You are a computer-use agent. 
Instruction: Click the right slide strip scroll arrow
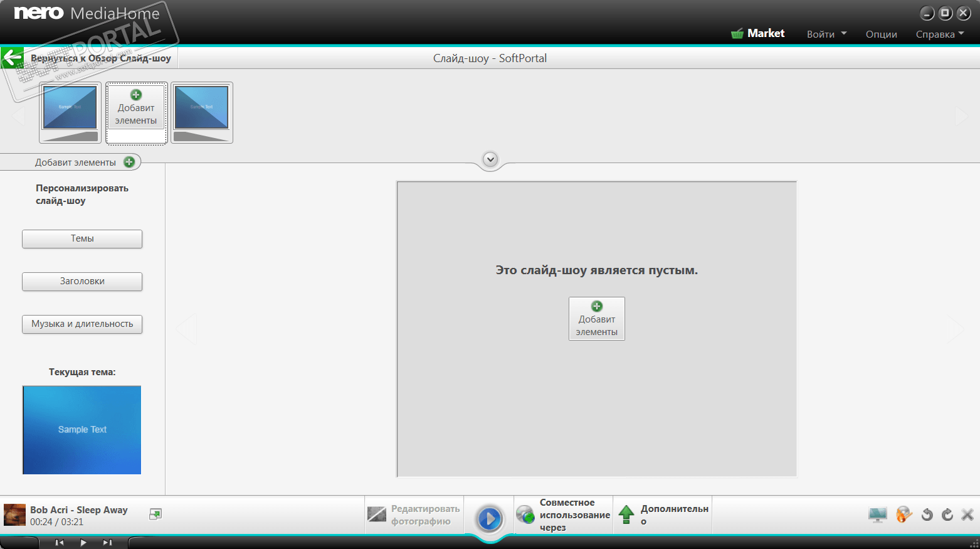(961, 115)
